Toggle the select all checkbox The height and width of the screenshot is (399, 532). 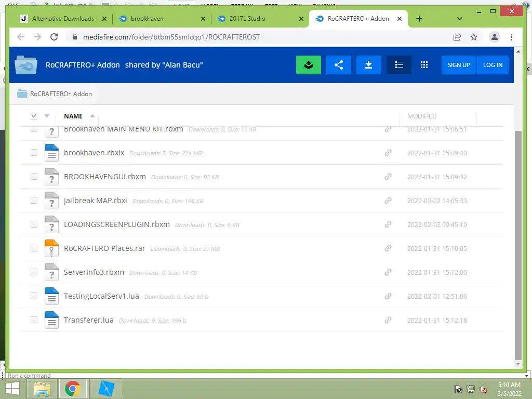coord(34,116)
